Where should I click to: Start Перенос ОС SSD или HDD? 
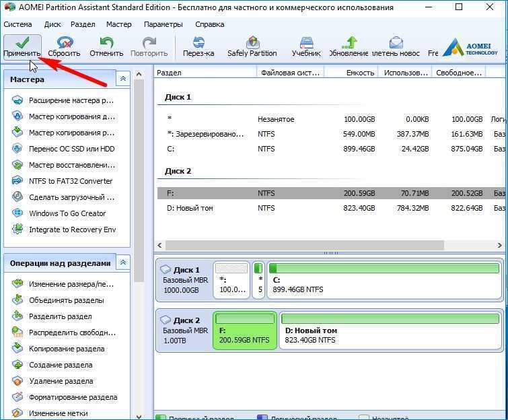click(63, 149)
